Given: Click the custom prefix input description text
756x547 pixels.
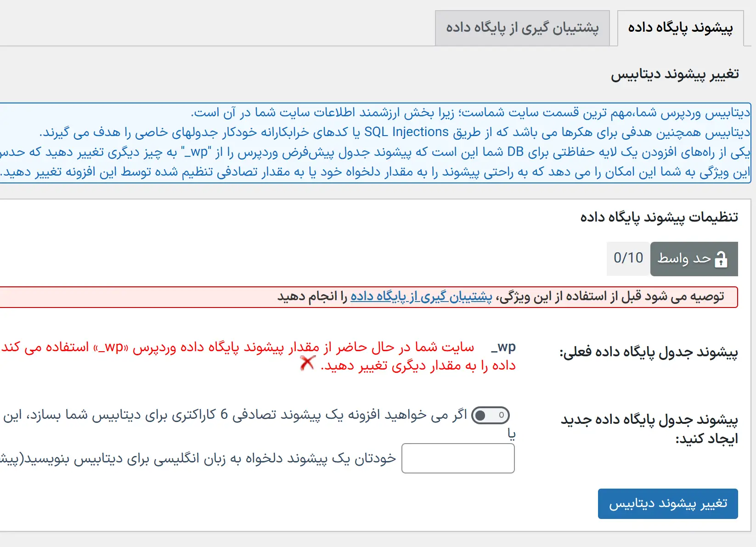Looking at the screenshot, I should pyautogui.click(x=197, y=459).
